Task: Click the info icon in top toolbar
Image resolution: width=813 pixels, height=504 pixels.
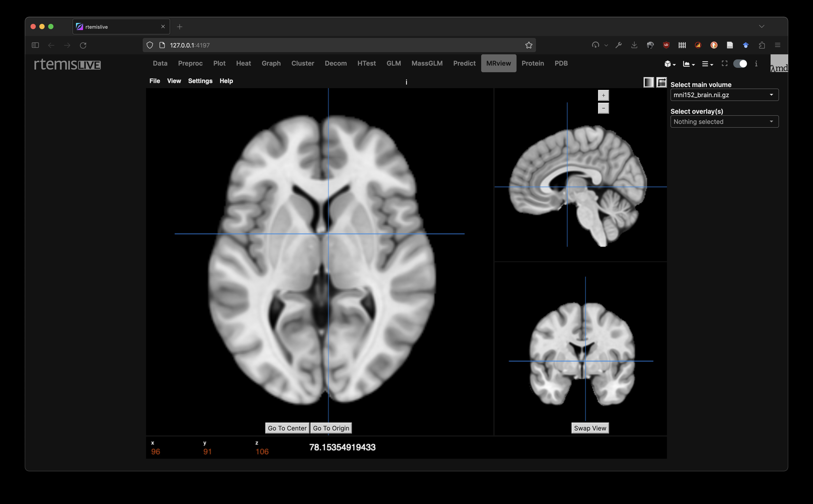Action: pos(756,64)
